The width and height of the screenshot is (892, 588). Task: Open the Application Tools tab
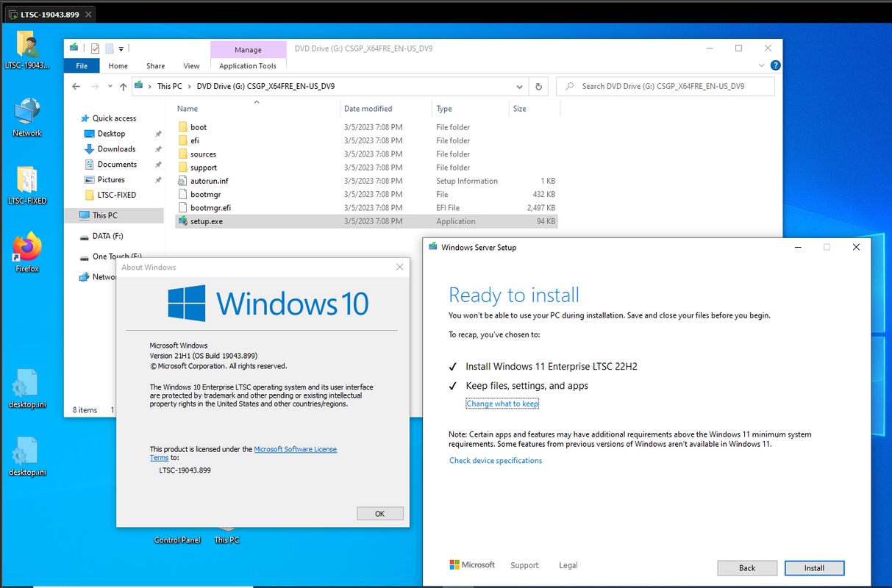click(248, 65)
